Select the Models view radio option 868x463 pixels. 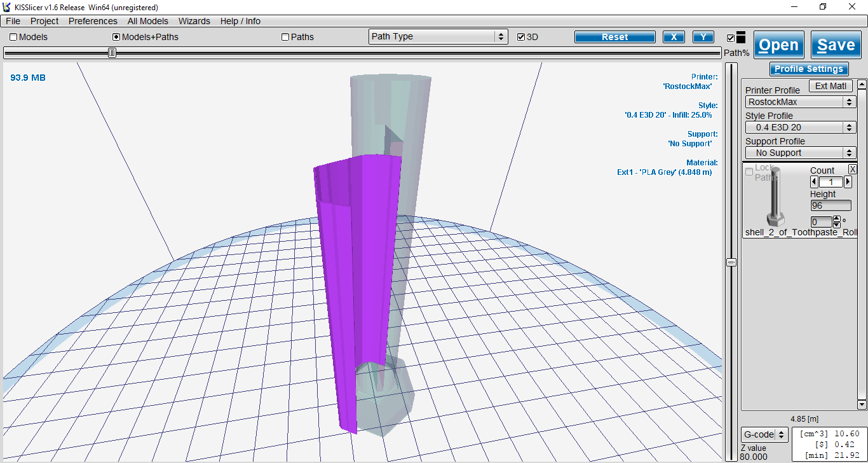[x=13, y=37]
